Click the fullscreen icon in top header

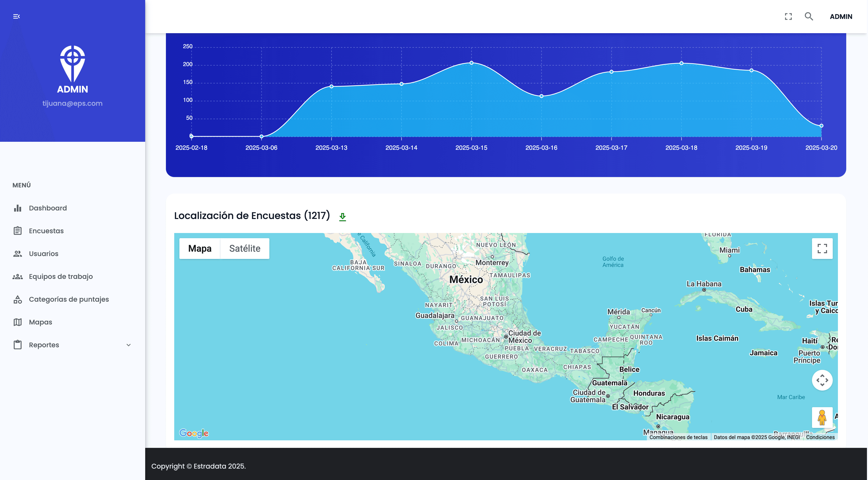coord(788,17)
